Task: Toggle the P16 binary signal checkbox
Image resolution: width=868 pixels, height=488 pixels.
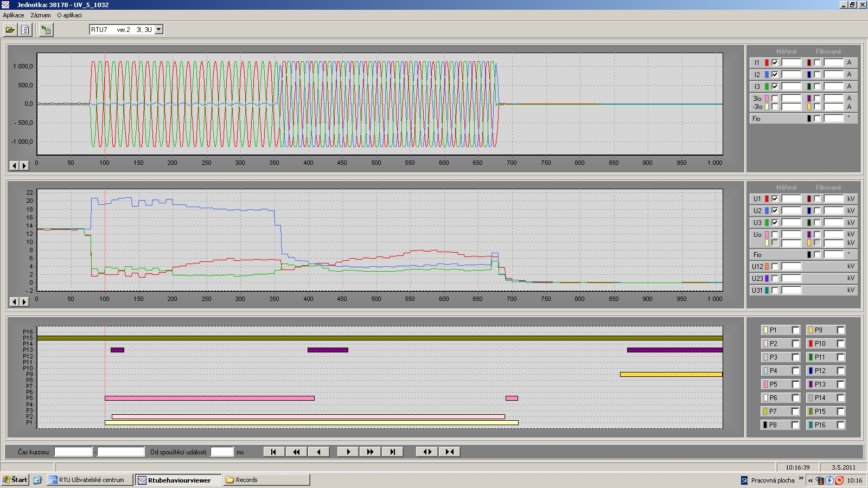Action: coord(840,425)
